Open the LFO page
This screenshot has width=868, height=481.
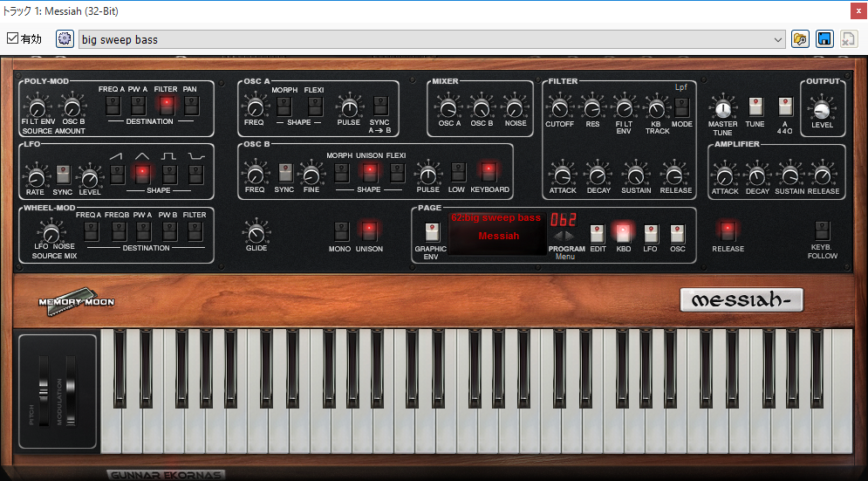point(651,233)
